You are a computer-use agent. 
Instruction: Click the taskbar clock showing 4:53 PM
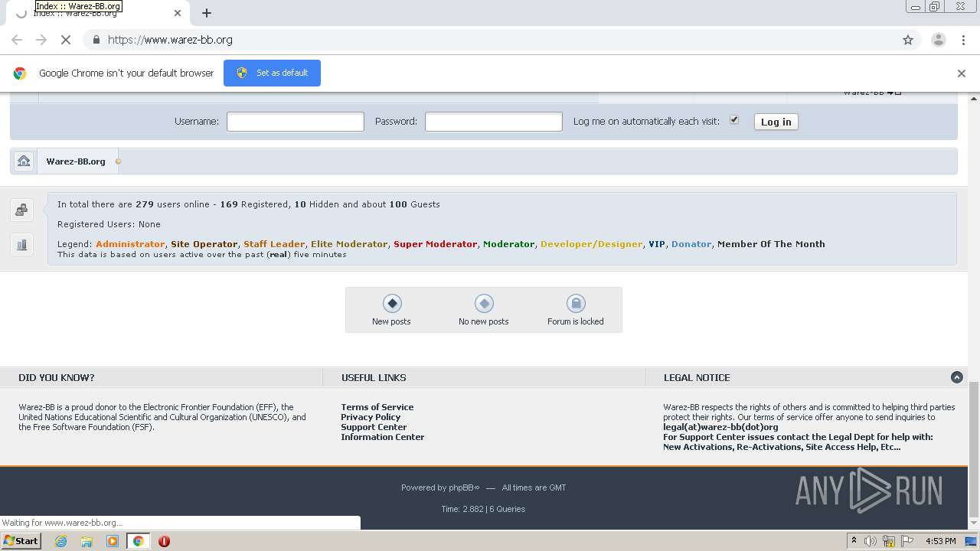click(x=941, y=541)
